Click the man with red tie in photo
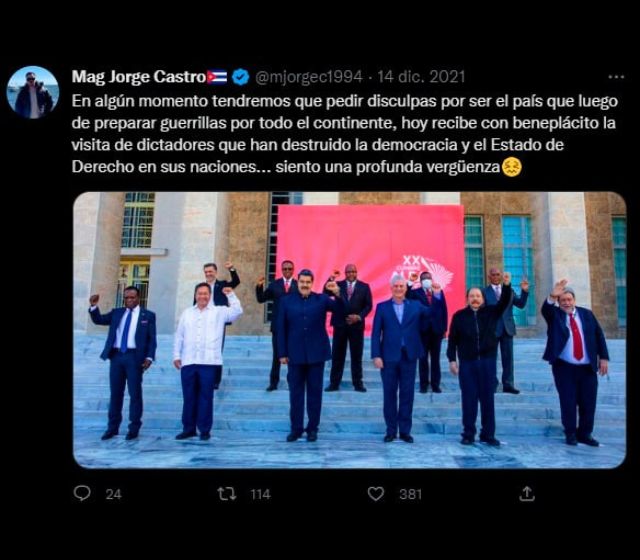Screen dimensions: 640x560 pyautogui.click(x=575, y=362)
